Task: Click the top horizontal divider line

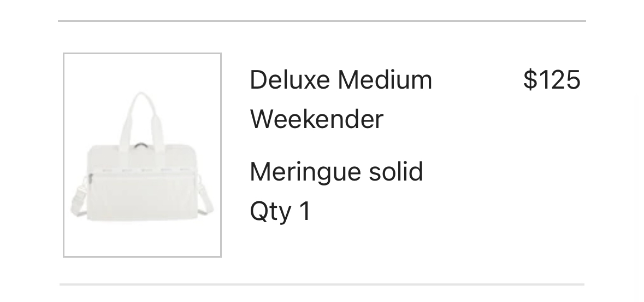Action: 322,21
